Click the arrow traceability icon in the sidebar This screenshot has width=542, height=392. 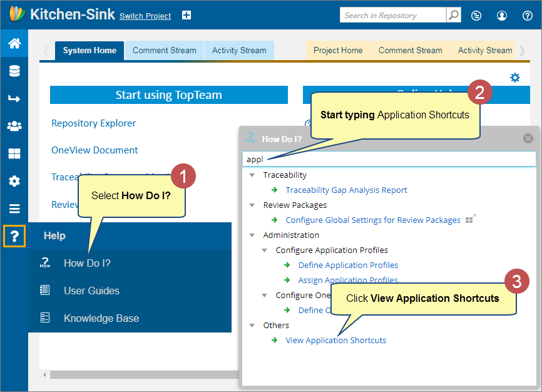point(14,98)
